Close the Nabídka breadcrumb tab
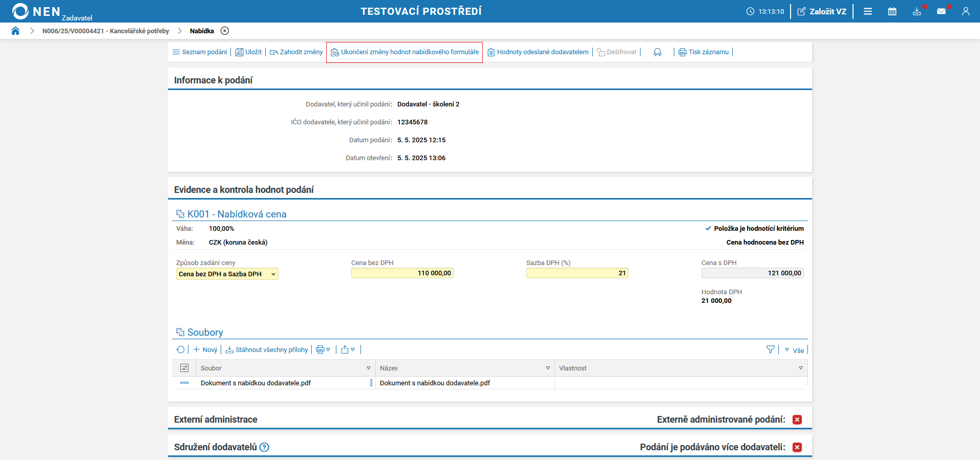Viewport: 980px width, 460px height. [225, 31]
